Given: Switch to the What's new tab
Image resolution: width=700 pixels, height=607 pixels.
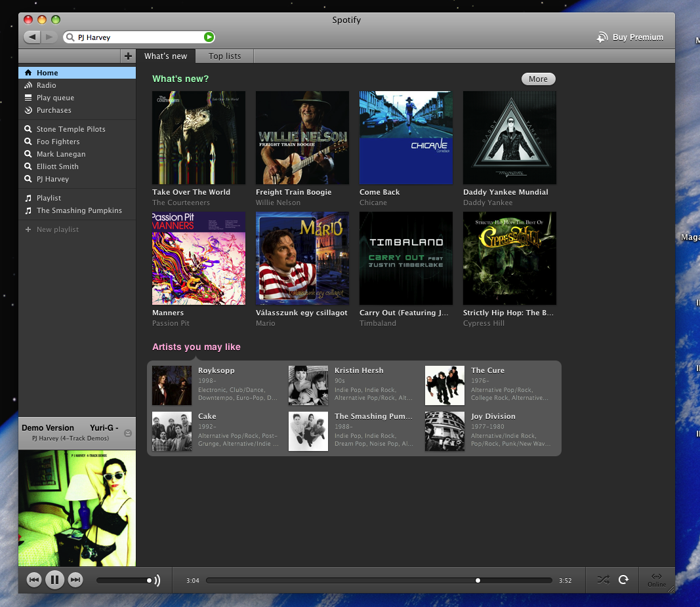Looking at the screenshot, I should [x=165, y=56].
